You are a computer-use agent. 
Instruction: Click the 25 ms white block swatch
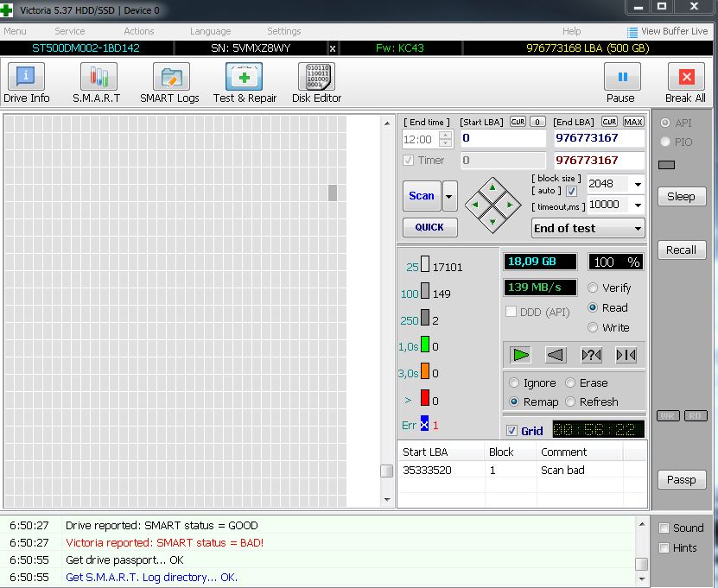tap(425, 264)
